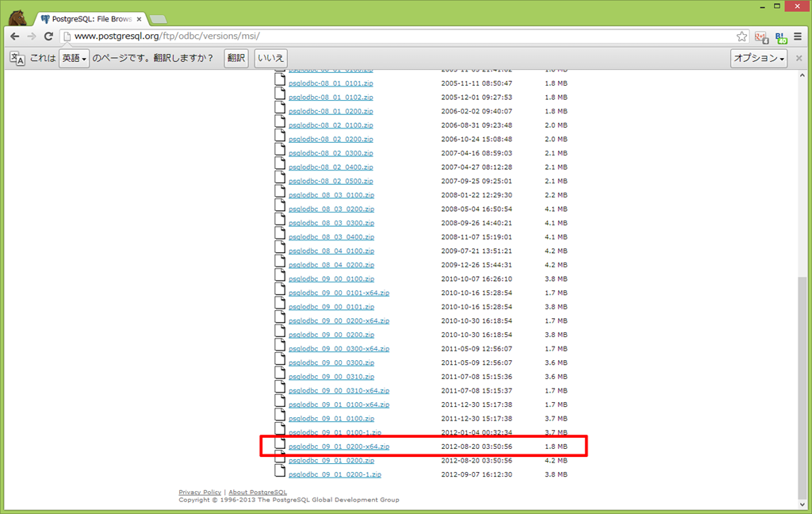Click the date 2009-12-26 15:44:31
This screenshot has width=812, height=514.
477,265
